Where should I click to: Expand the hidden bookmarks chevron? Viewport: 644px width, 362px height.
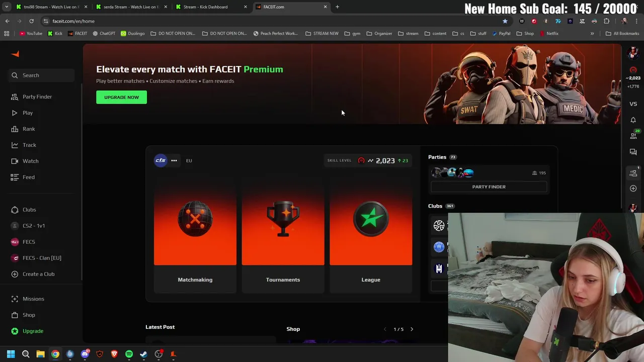(x=592, y=34)
